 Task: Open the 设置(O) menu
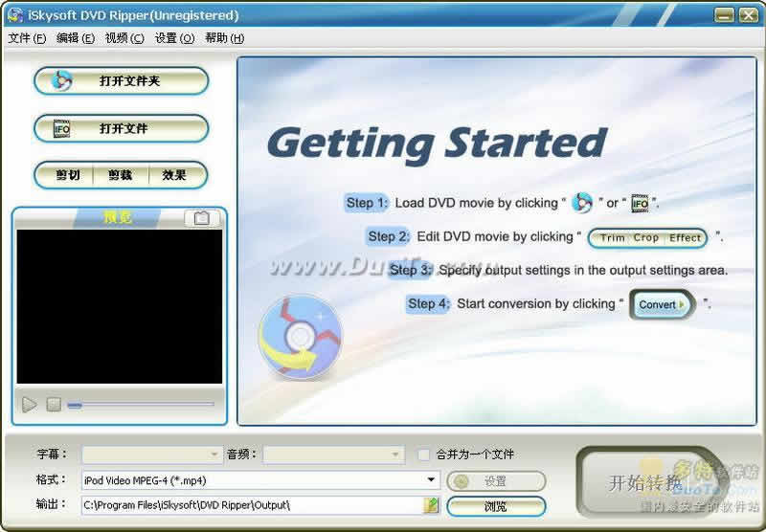coord(174,38)
